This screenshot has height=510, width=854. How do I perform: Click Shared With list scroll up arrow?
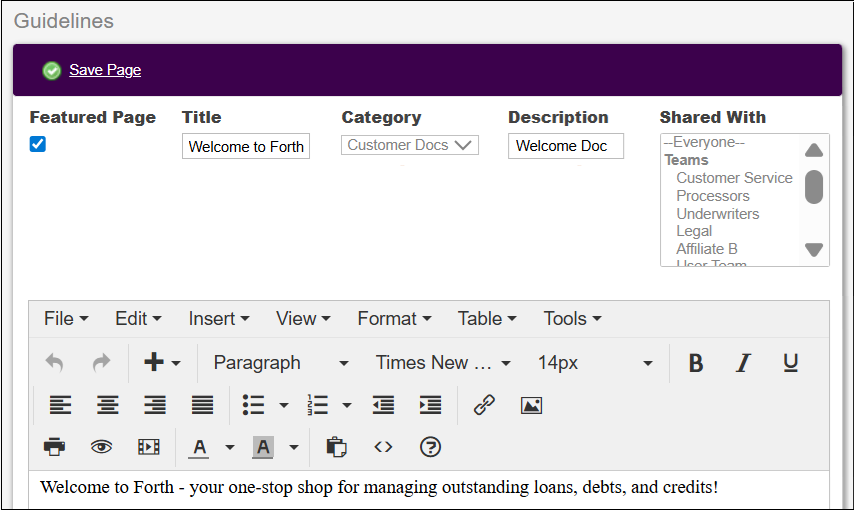click(x=814, y=150)
